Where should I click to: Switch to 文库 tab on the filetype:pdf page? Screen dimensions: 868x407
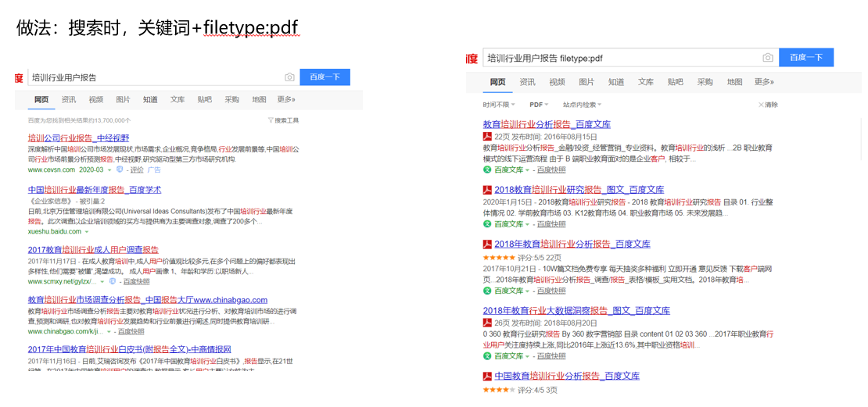point(645,82)
